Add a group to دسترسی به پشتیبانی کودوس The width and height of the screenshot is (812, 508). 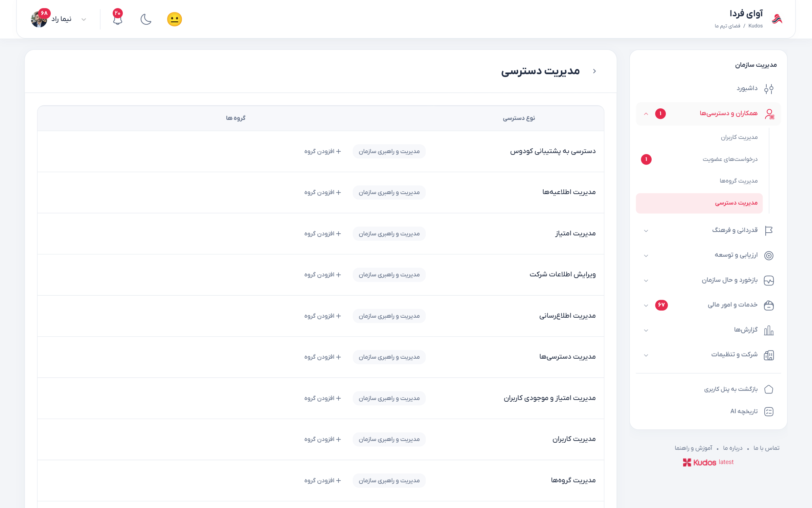(x=322, y=151)
